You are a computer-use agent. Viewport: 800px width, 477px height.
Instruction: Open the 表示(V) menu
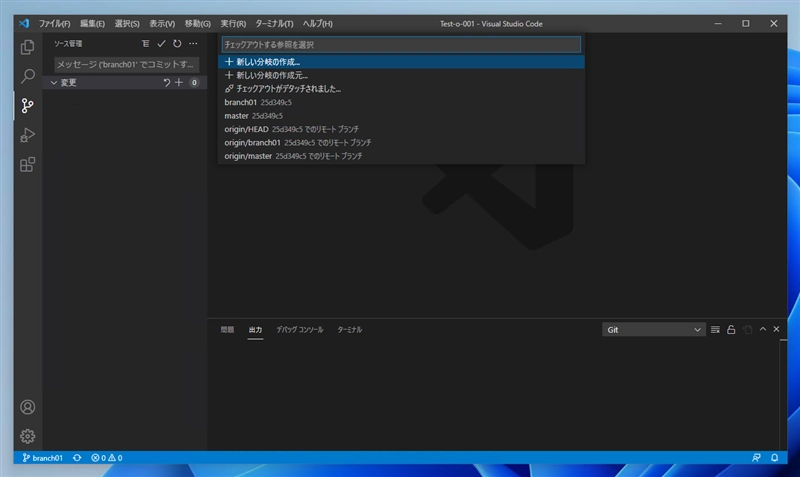coord(162,23)
